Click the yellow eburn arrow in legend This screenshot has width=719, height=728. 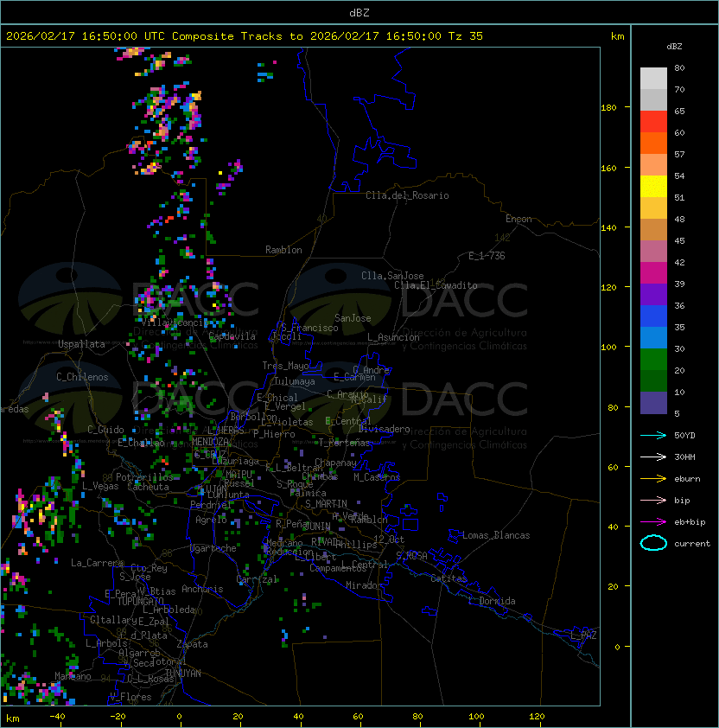click(653, 479)
